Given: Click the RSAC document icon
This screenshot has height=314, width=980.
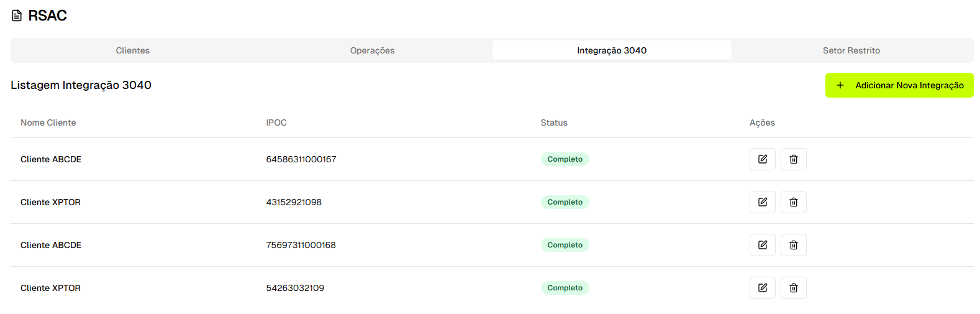Looking at the screenshot, I should click(x=17, y=16).
